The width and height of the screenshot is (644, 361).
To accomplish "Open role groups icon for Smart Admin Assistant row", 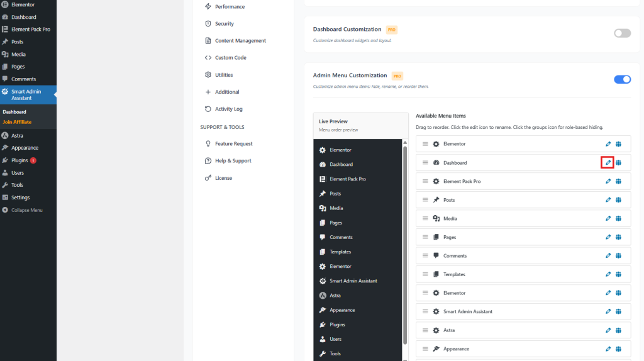I will tap(619, 311).
